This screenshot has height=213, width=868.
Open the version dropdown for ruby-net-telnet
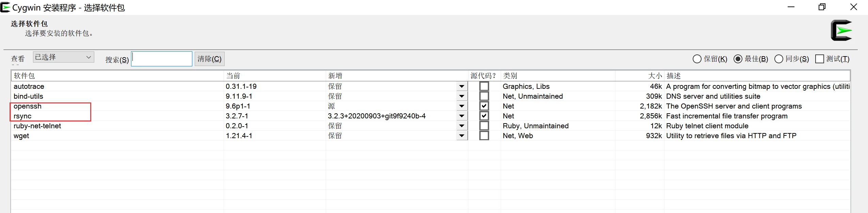click(462, 126)
